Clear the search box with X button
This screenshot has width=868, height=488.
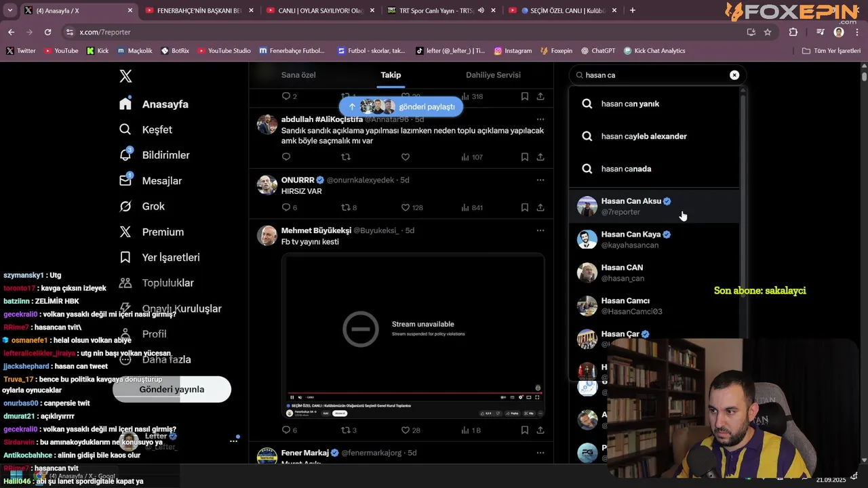pos(734,75)
